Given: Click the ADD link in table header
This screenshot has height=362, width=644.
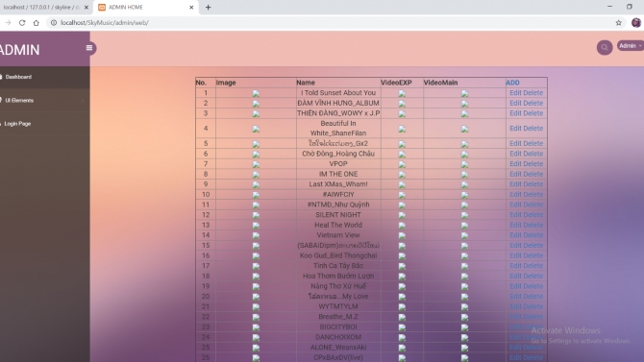Looking at the screenshot, I should [x=512, y=83].
